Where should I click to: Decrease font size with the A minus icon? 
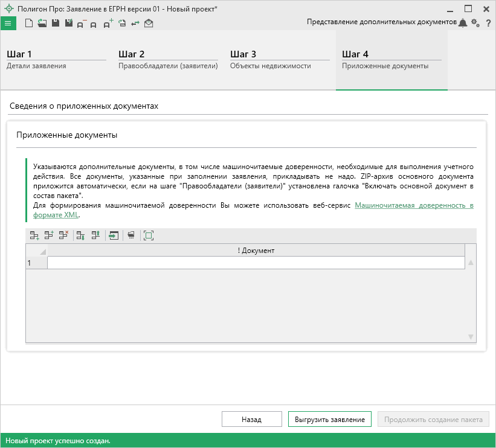82,23
